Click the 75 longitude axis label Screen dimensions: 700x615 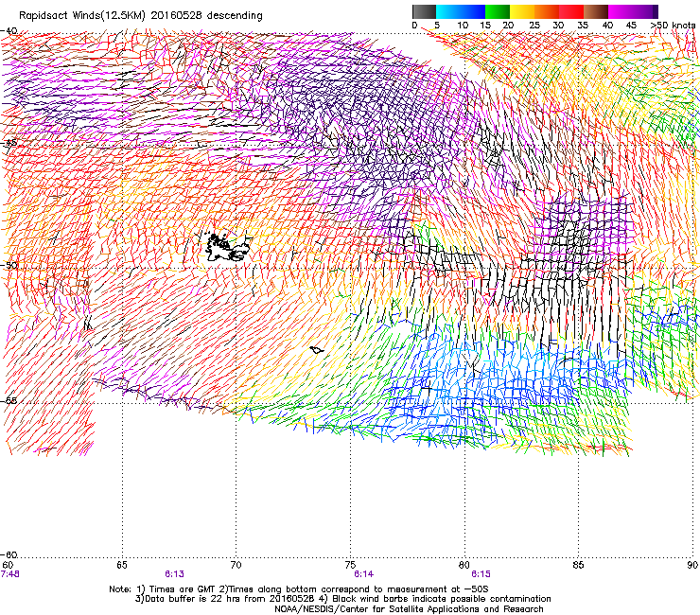click(350, 565)
